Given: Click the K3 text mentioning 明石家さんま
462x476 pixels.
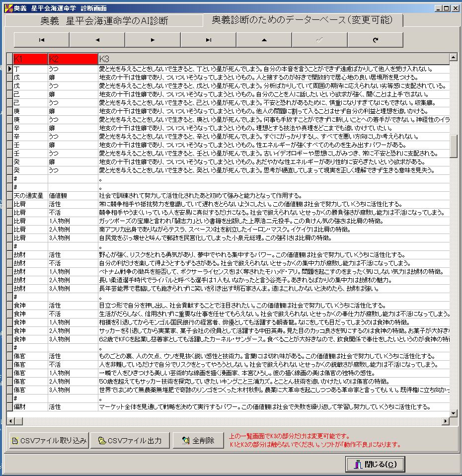Looking at the screenshot, I should click(238, 289).
